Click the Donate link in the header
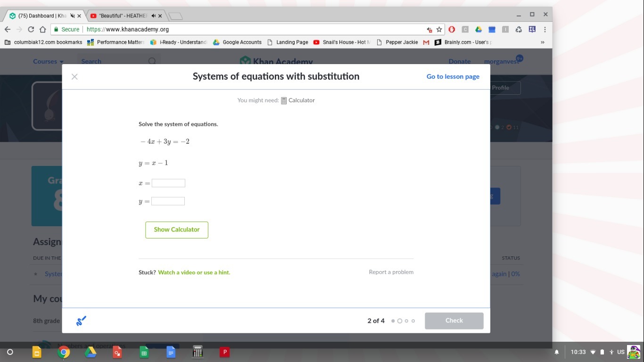 click(x=460, y=61)
